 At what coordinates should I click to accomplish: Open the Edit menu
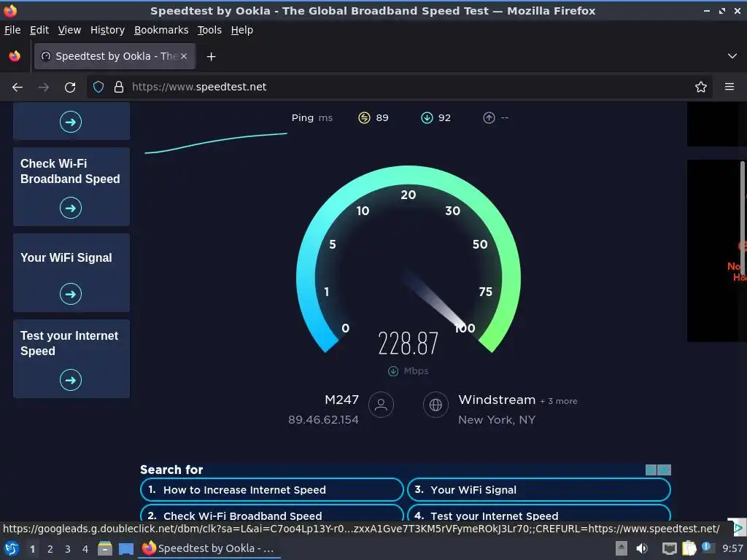[39, 30]
